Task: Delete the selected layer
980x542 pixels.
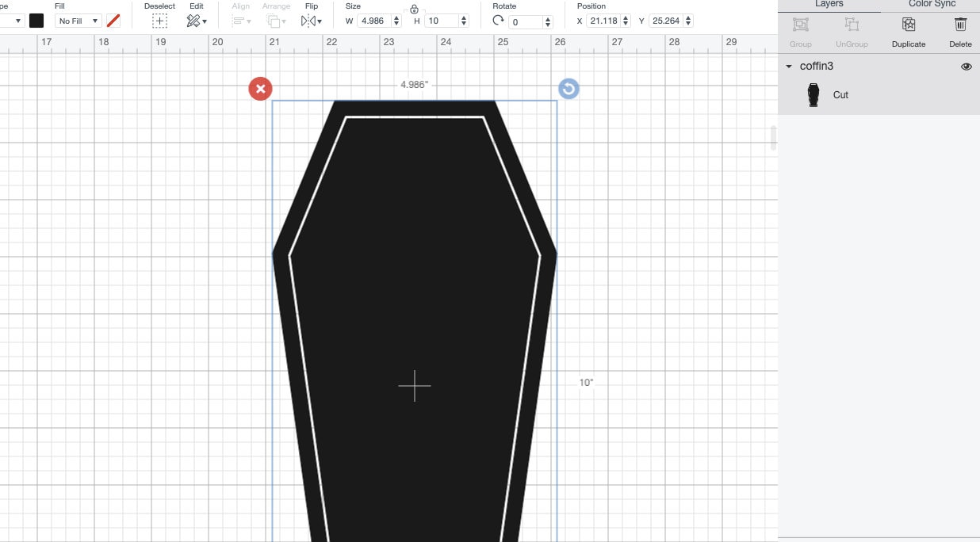Action: point(960,32)
